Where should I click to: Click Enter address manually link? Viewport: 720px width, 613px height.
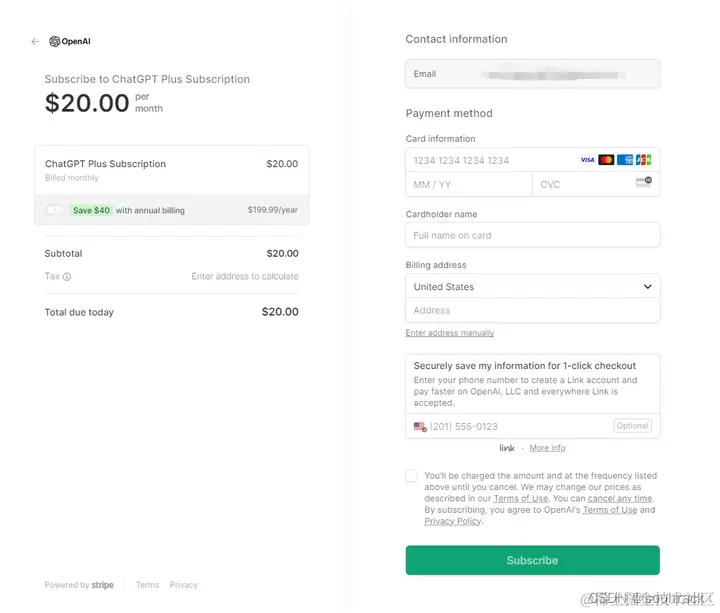450,333
